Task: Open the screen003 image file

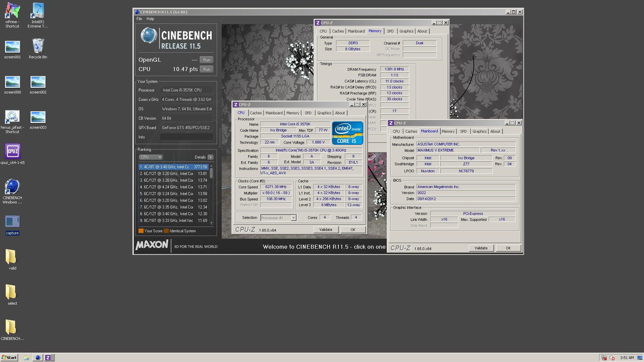Action: click(x=38, y=120)
